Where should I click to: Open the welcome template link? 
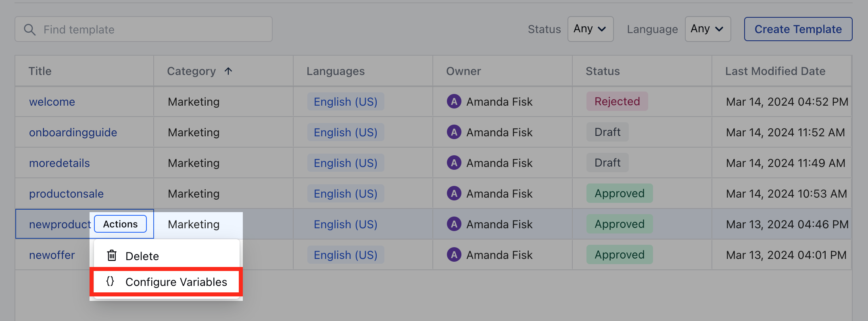click(x=52, y=102)
